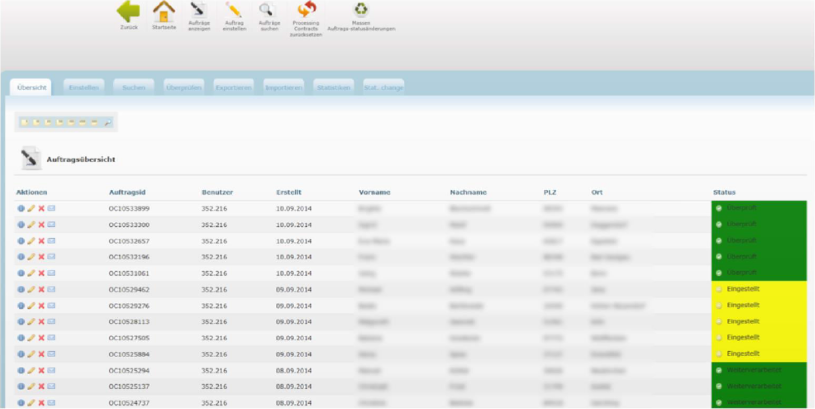Viewport: 815px width, 409px height.
Task: Open the Startseite home icon
Action: click(x=163, y=12)
